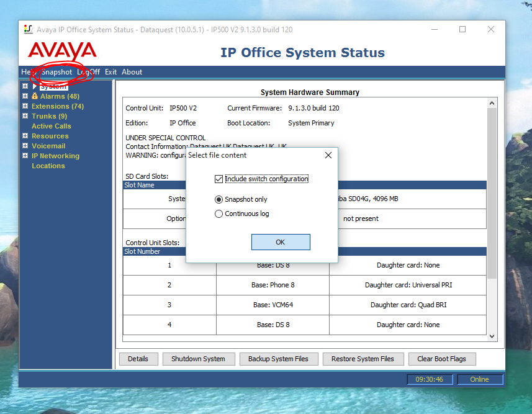532x414 pixels.
Task: Select the 'Base: VCM64' cell
Action: tap(273, 305)
